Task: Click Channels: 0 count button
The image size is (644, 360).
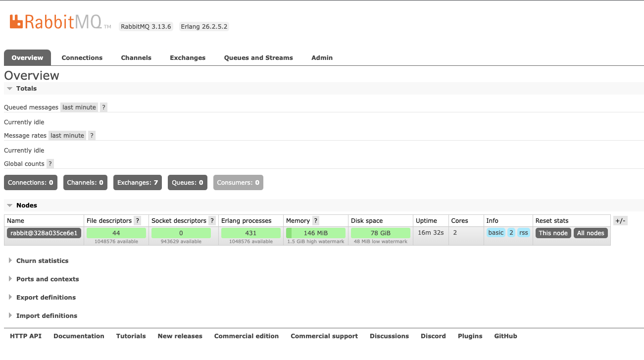Action: pyautogui.click(x=85, y=183)
